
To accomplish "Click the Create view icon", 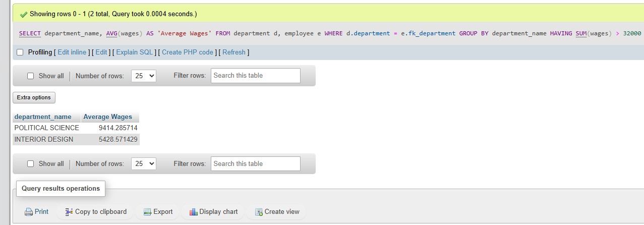I will point(259,212).
